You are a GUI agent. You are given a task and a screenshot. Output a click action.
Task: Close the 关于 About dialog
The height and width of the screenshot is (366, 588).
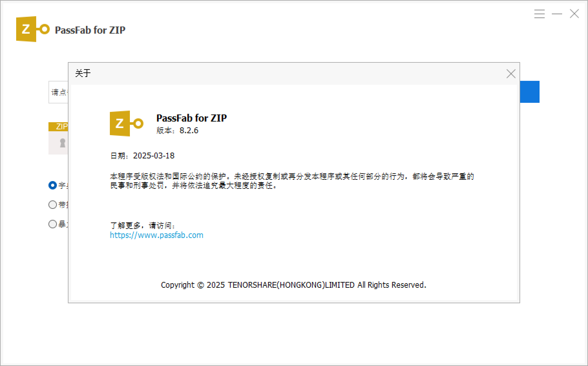pos(511,74)
